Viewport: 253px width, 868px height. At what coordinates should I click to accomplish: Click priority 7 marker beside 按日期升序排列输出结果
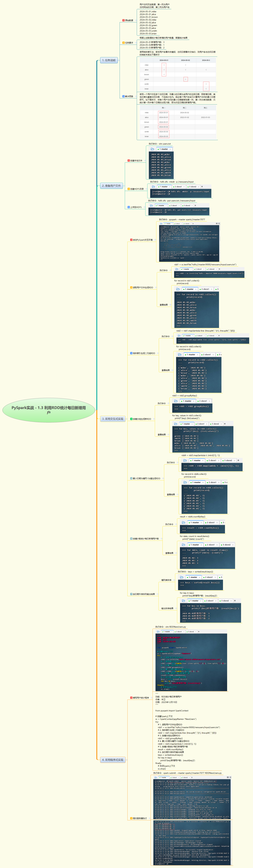click(x=131, y=594)
